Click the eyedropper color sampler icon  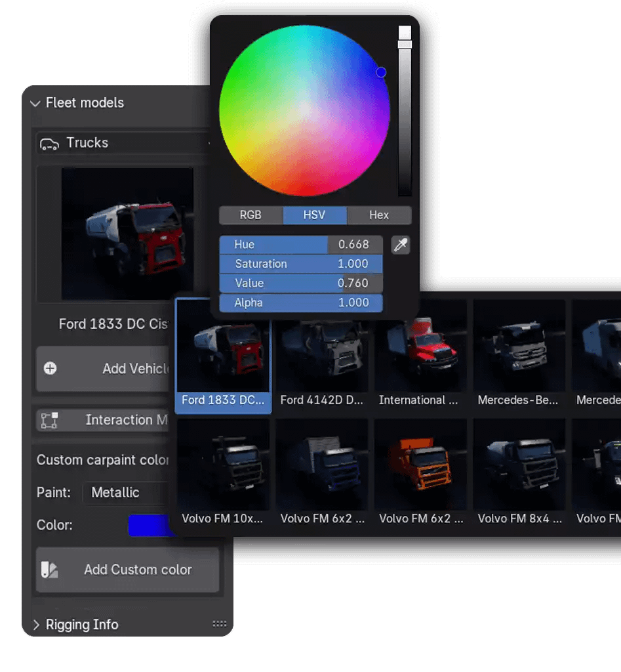point(401,245)
